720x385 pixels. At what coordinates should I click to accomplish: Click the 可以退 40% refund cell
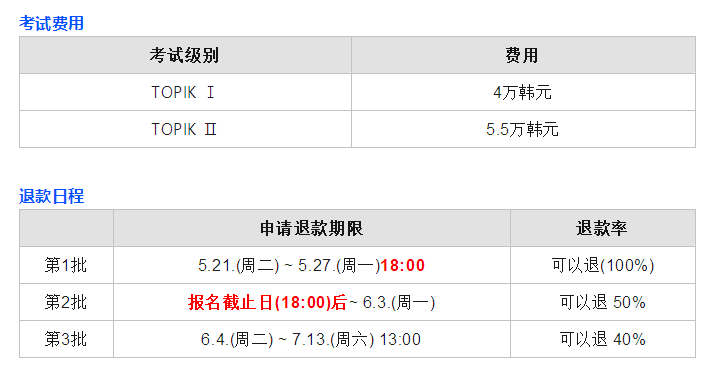[x=602, y=339]
